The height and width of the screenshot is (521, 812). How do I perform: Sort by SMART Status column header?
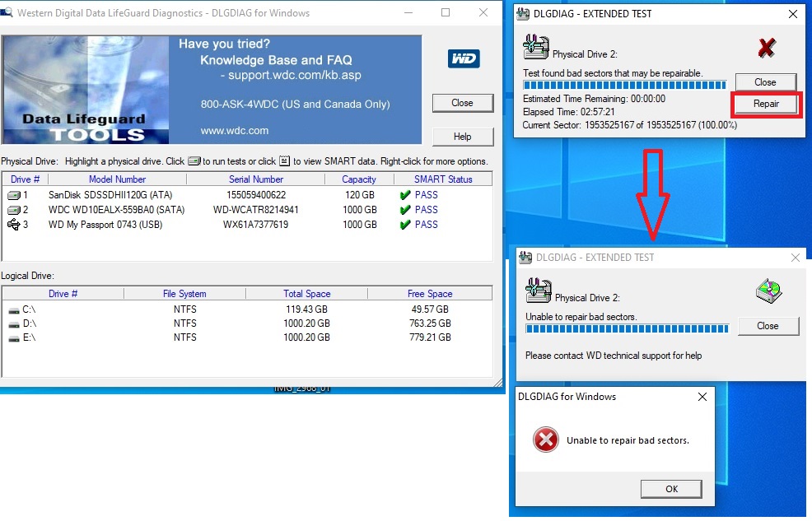point(443,179)
